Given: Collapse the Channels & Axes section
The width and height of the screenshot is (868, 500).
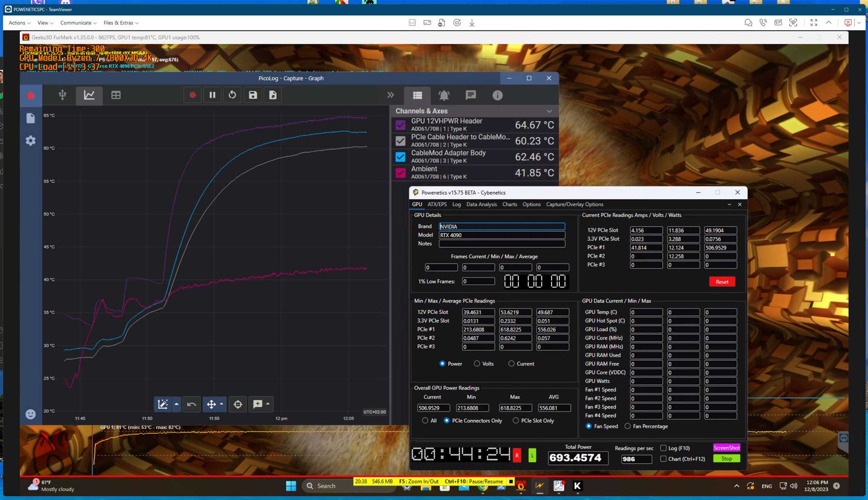Looking at the screenshot, I should (x=549, y=111).
